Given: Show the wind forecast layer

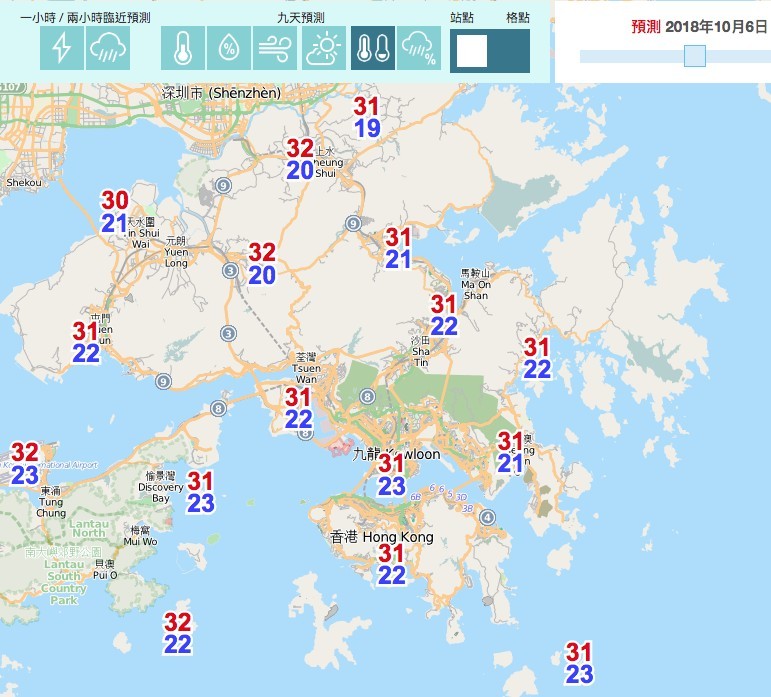Looking at the screenshot, I should pyautogui.click(x=274, y=48).
